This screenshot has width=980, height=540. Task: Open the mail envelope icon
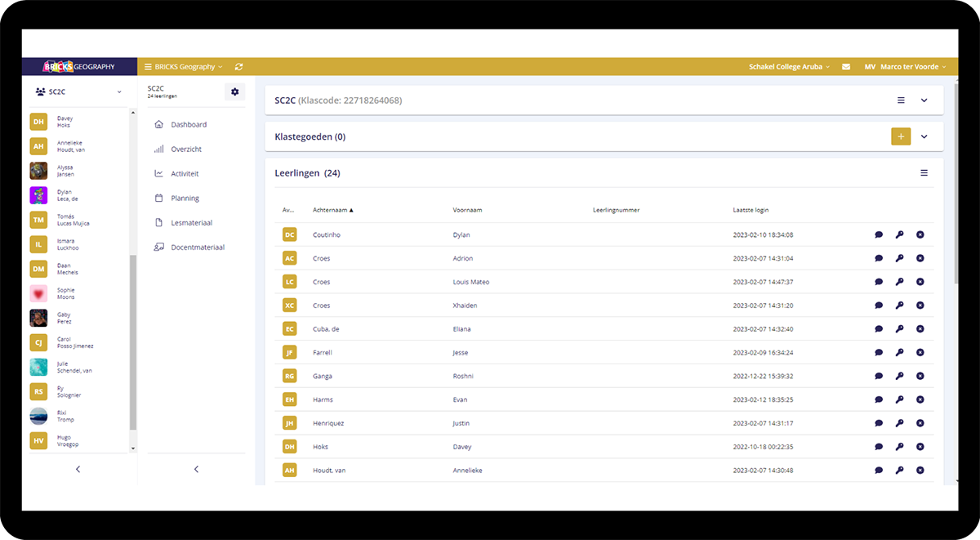(846, 67)
